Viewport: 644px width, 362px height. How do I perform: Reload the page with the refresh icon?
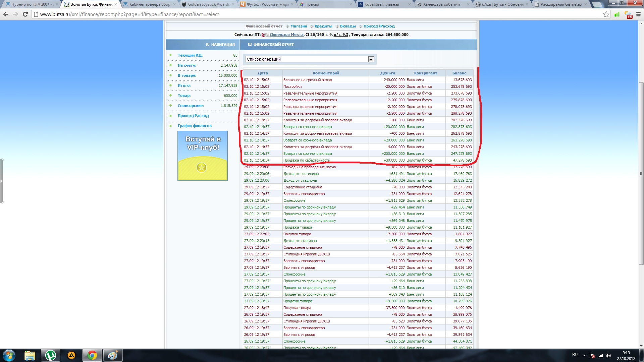[x=25, y=14]
